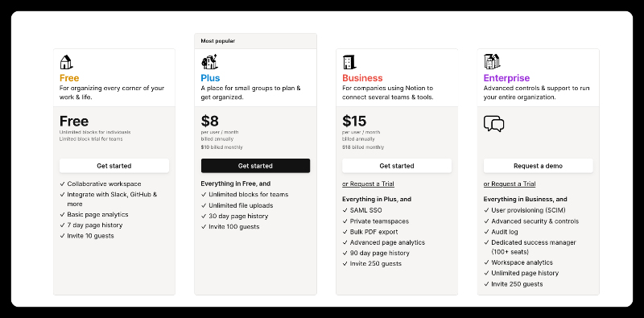Viewport: 644px width, 318px height.
Task: Click the $15 Business price
Action: [354, 122]
